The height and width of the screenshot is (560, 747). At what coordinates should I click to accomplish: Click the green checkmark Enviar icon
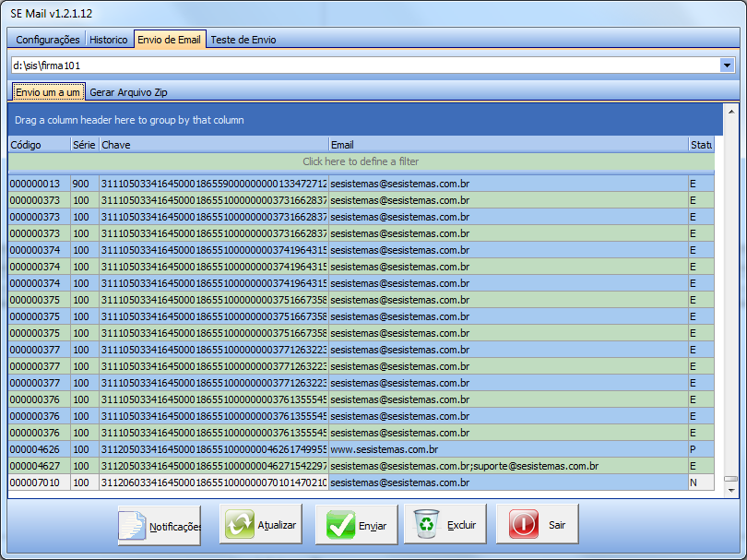[340, 525]
